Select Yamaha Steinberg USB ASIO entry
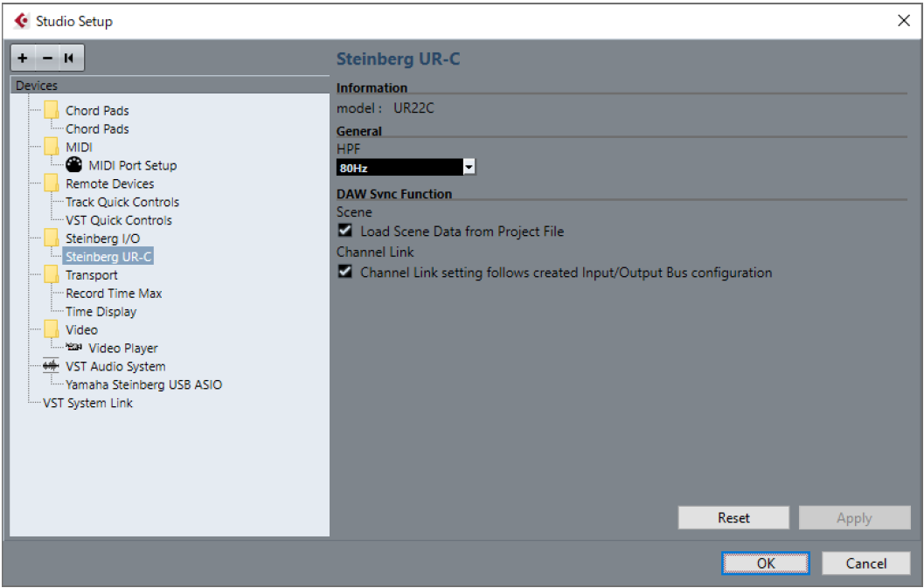 coord(143,384)
